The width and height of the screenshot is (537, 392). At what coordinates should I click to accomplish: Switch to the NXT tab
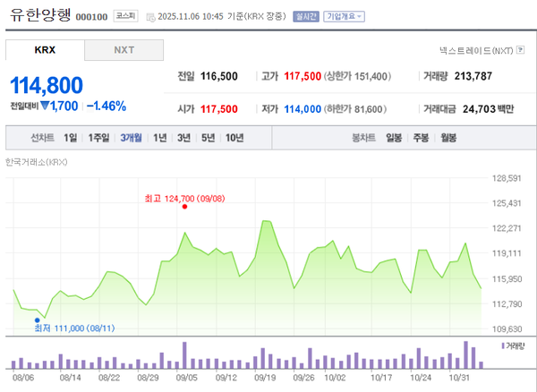(x=124, y=50)
